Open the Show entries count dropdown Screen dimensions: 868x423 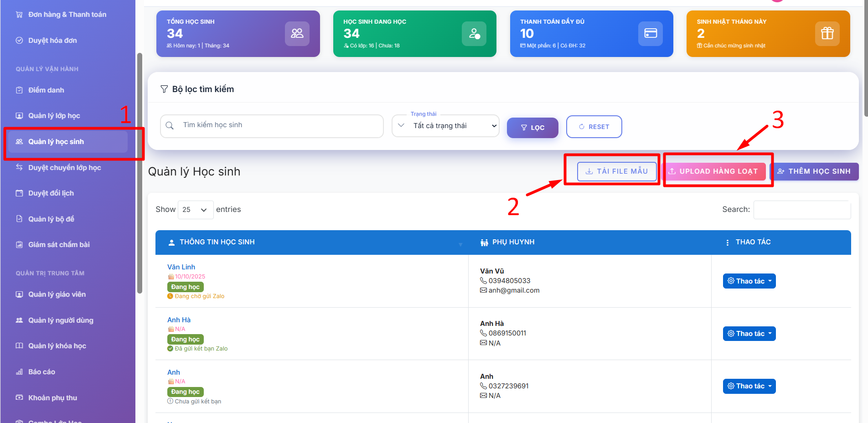coord(195,210)
